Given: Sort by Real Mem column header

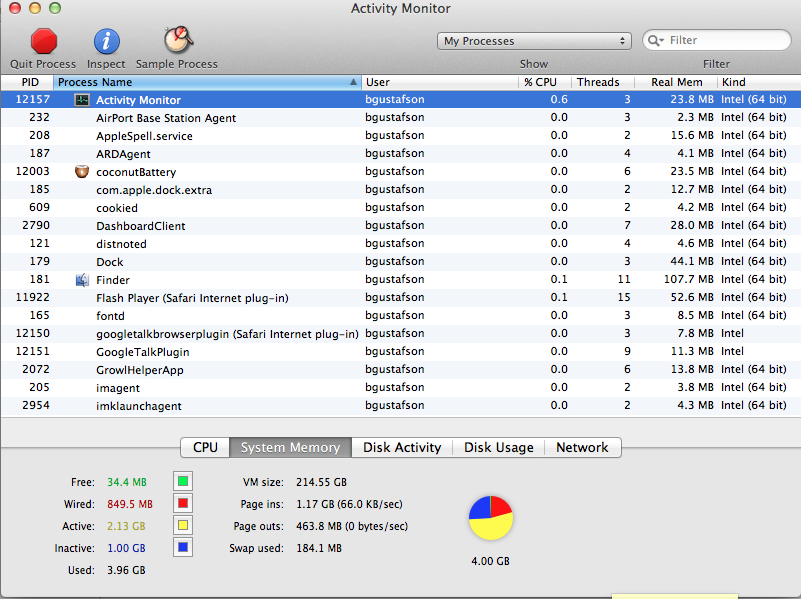Looking at the screenshot, I should (676, 82).
